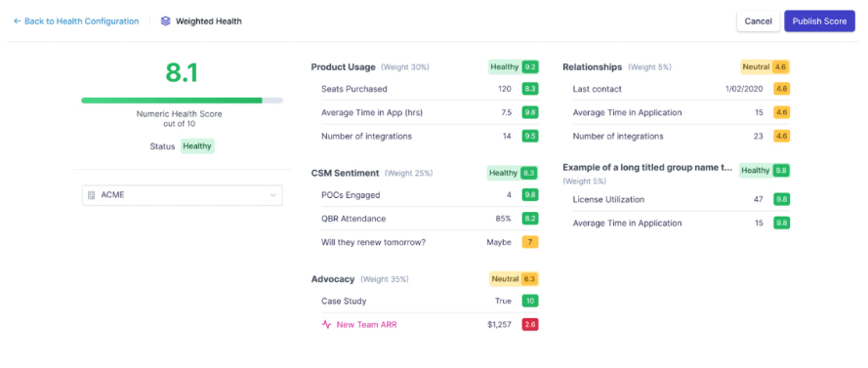Click the Maybe renewal value
This screenshot has width=868, height=368.
pos(499,242)
